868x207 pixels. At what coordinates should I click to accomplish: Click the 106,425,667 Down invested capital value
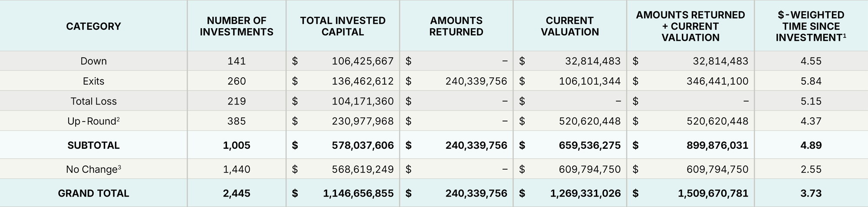362,61
